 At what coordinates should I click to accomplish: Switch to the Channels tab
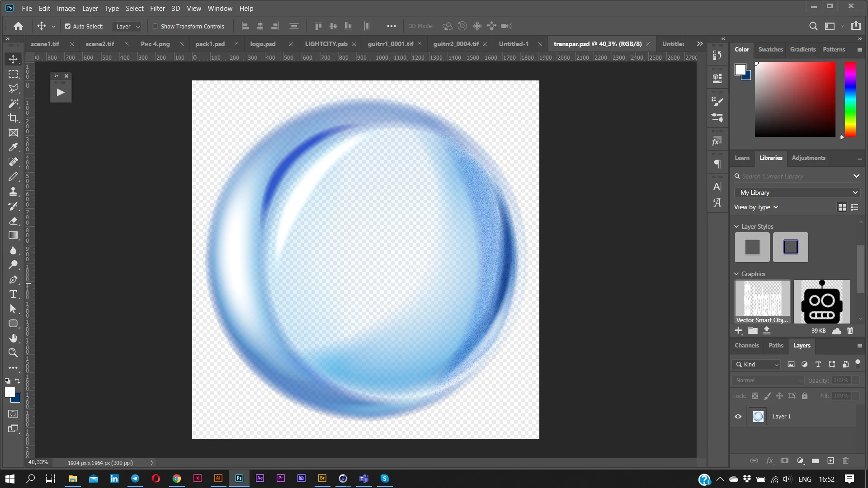(746, 345)
